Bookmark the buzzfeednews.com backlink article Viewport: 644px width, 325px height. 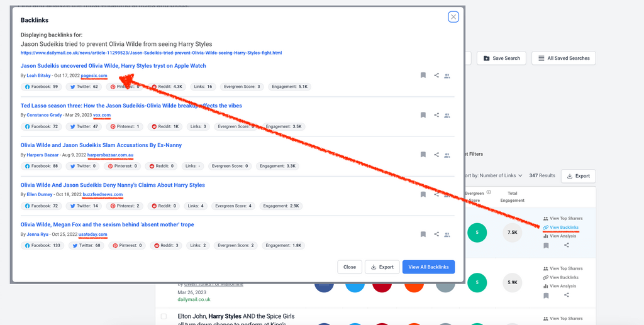click(423, 195)
